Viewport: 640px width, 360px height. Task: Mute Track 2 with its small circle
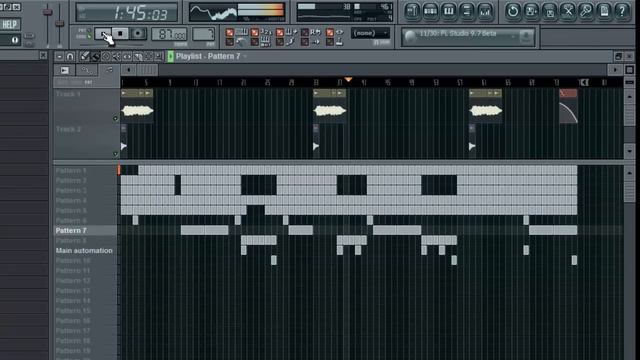click(x=116, y=154)
